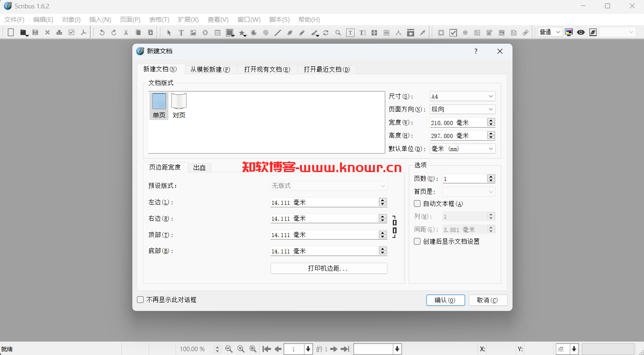Select the 对页 layout option
The width and height of the screenshot is (644, 355).
(x=179, y=106)
